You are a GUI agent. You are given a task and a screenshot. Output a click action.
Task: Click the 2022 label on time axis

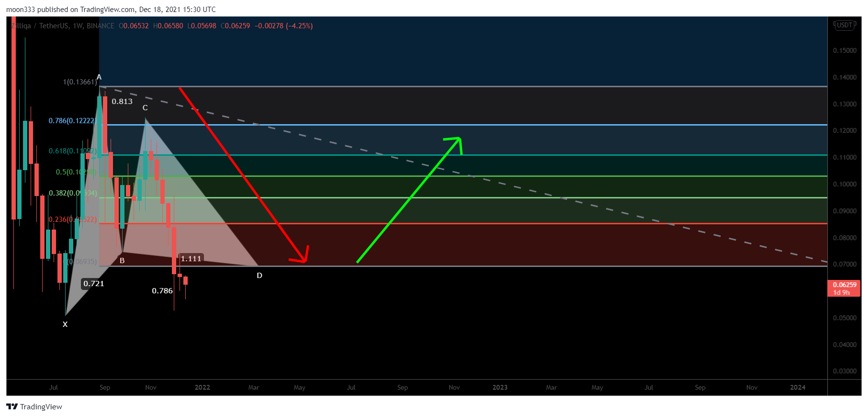tap(203, 387)
